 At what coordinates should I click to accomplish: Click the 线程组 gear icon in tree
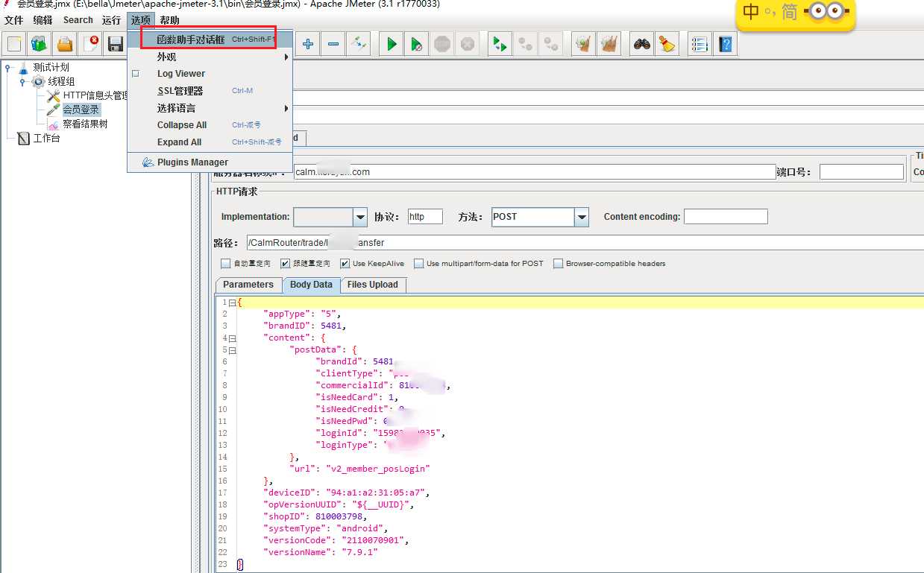[x=38, y=81]
